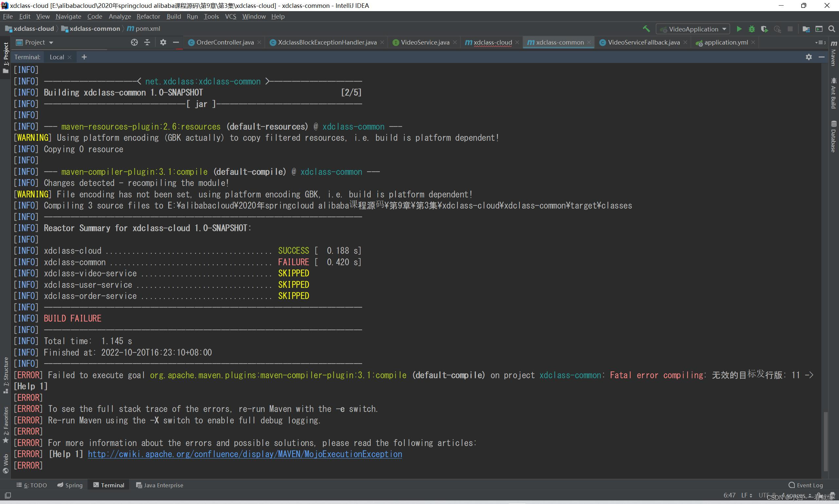
Task: Build the project with hammer icon
Action: click(646, 29)
